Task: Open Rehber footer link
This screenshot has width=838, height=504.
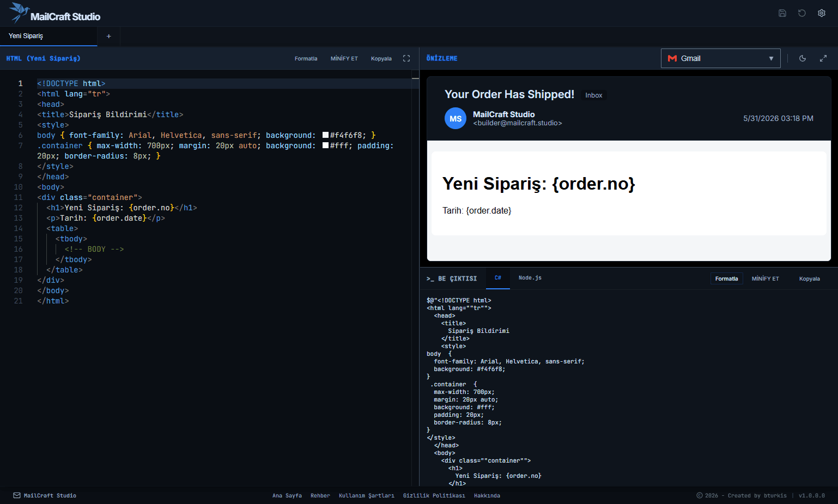Action: click(x=320, y=496)
